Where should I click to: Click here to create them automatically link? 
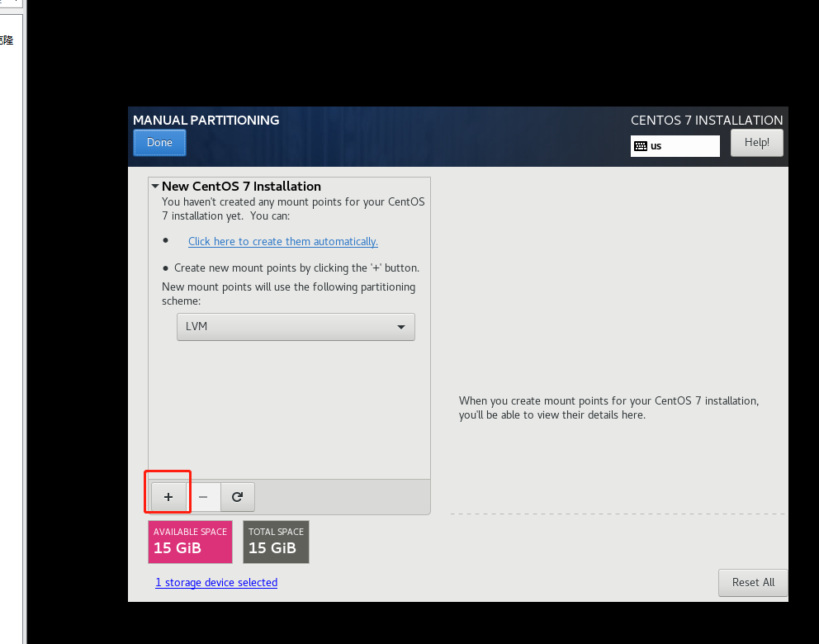point(283,241)
